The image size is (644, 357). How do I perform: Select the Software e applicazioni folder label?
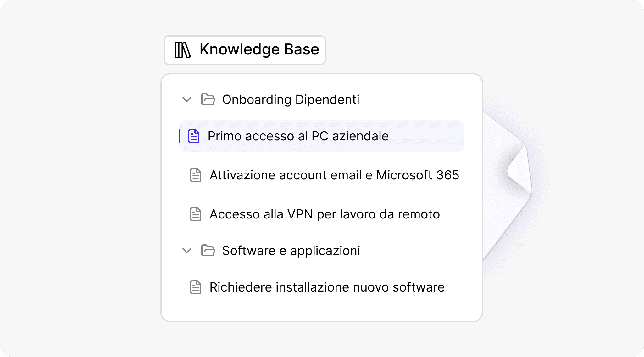(x=291, y=251)
